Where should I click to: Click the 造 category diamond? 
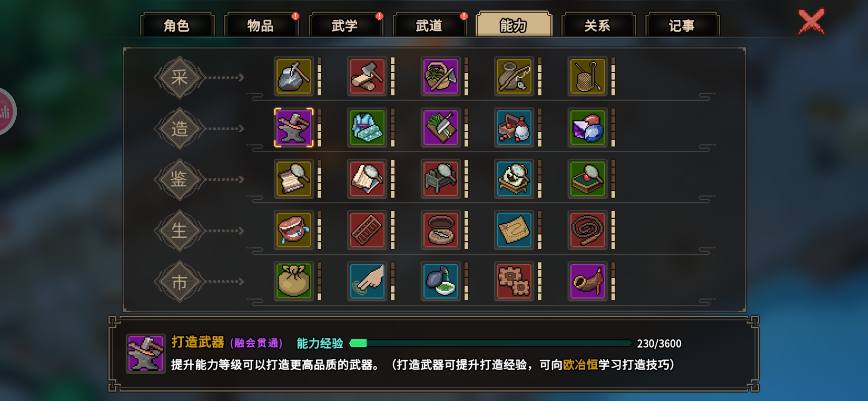pyautogui.click(x=180, y=128)
